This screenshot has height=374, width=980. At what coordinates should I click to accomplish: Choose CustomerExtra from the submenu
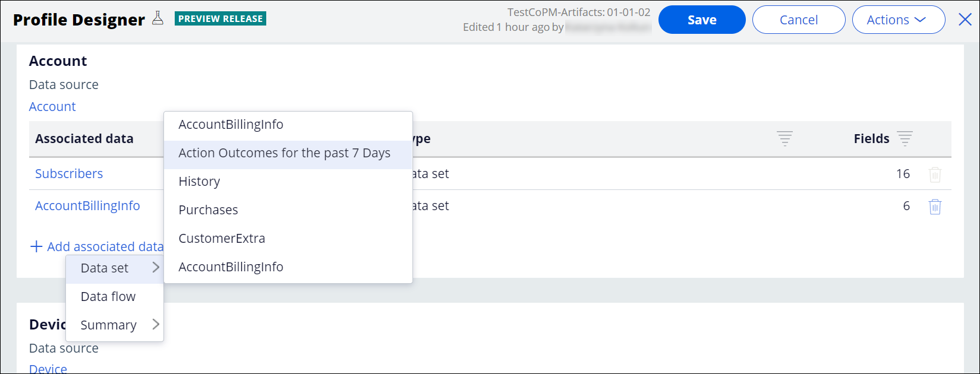[222, 239]
